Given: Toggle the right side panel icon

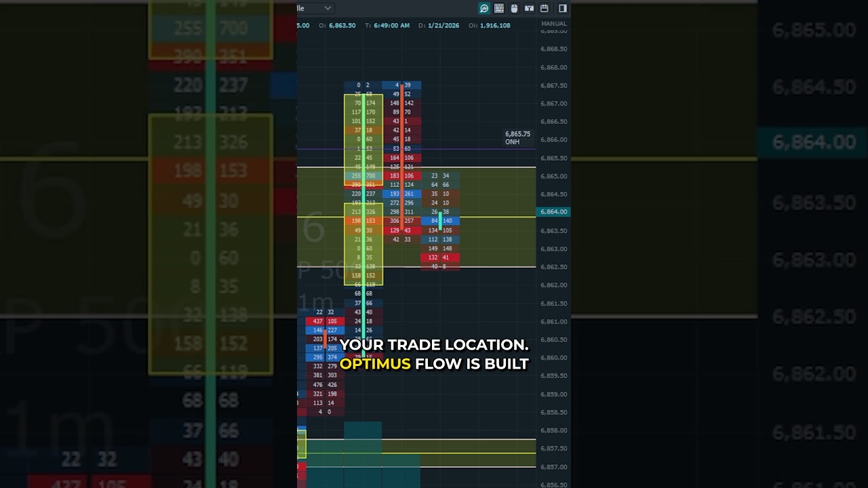Looking at the screenshot, I should [562, 8].
